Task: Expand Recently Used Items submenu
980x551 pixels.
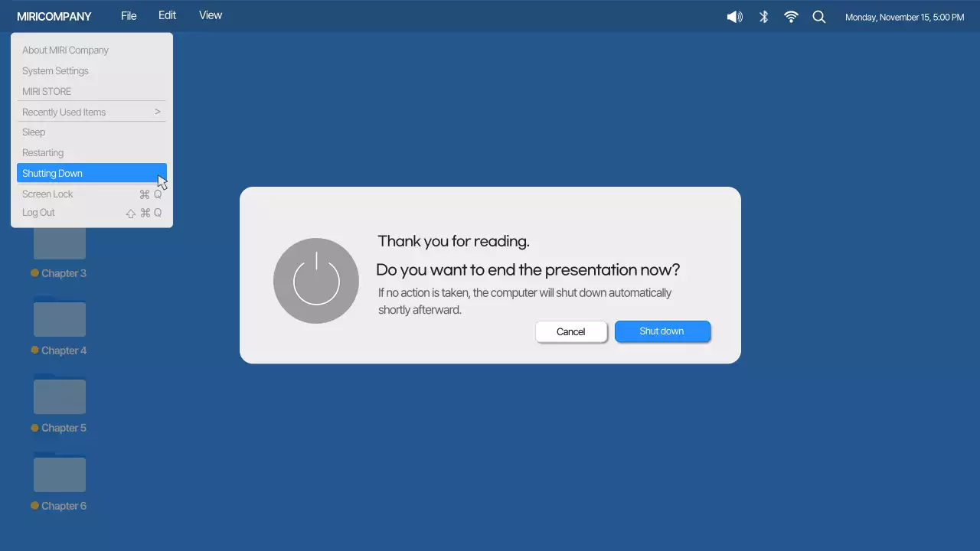Action: click(91, 112)
